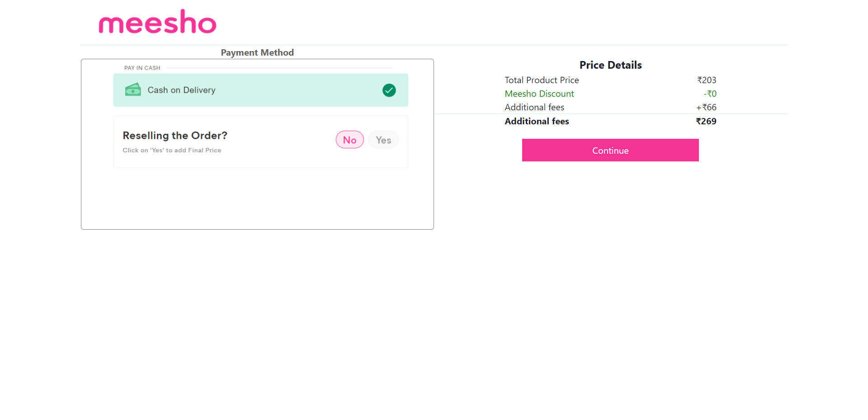Click "Click on 'Yes' to add Final Price" hint
Screen dimensions: 868x420
(172, 150)
